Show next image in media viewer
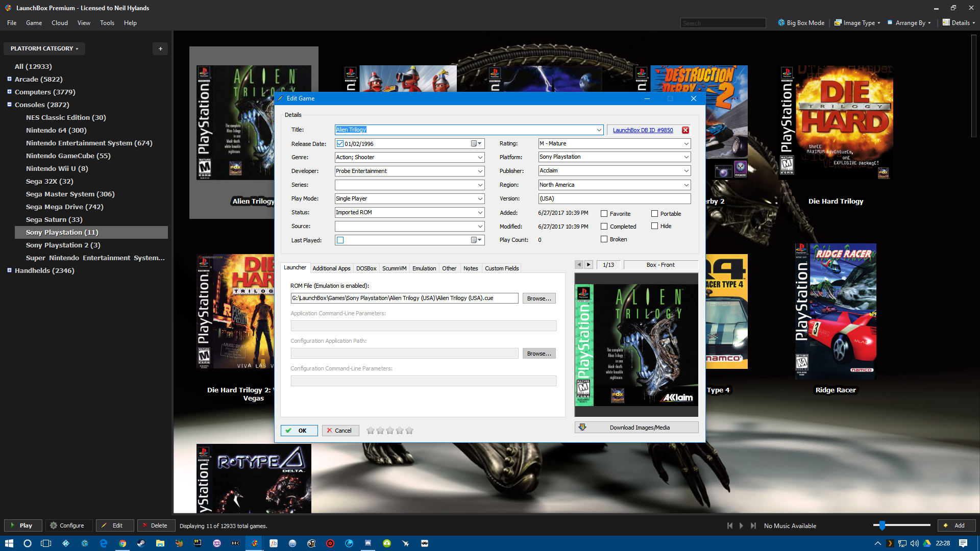 click(x=589, y=265)
